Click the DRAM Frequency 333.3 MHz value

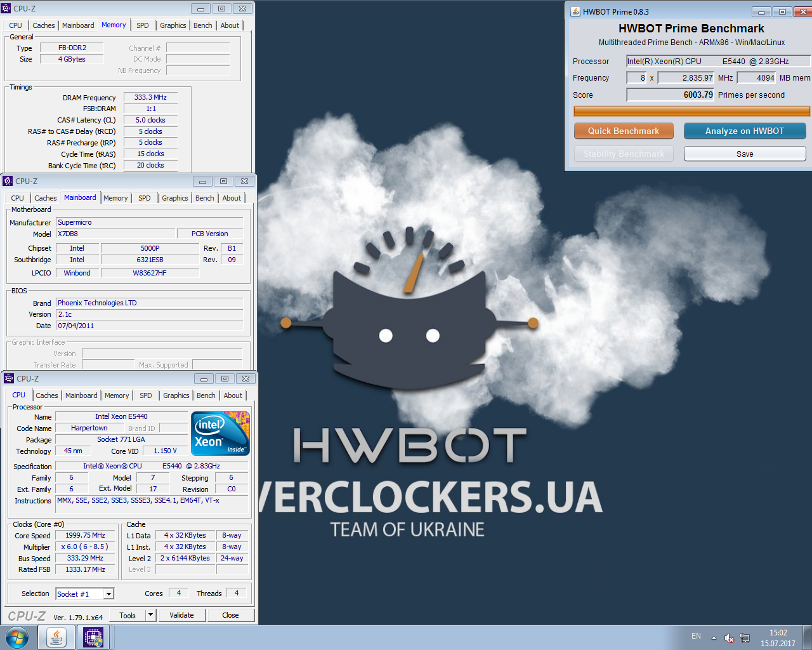point(150,98)
